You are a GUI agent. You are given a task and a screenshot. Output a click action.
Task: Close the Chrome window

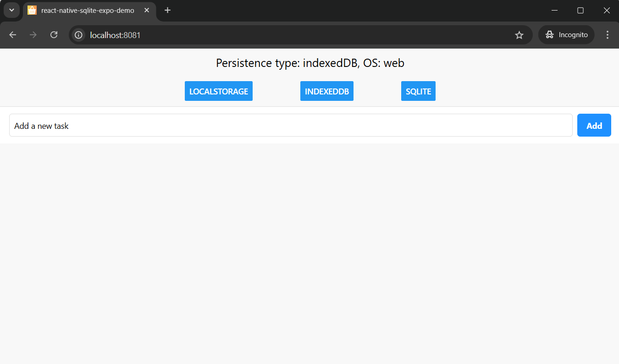tap(606, 10)
